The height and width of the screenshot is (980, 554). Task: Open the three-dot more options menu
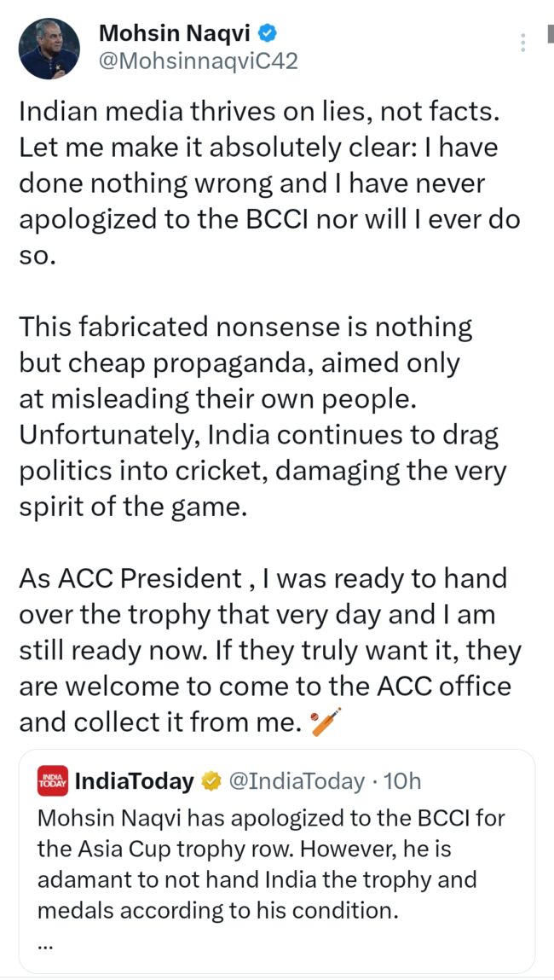click(522, 43)
